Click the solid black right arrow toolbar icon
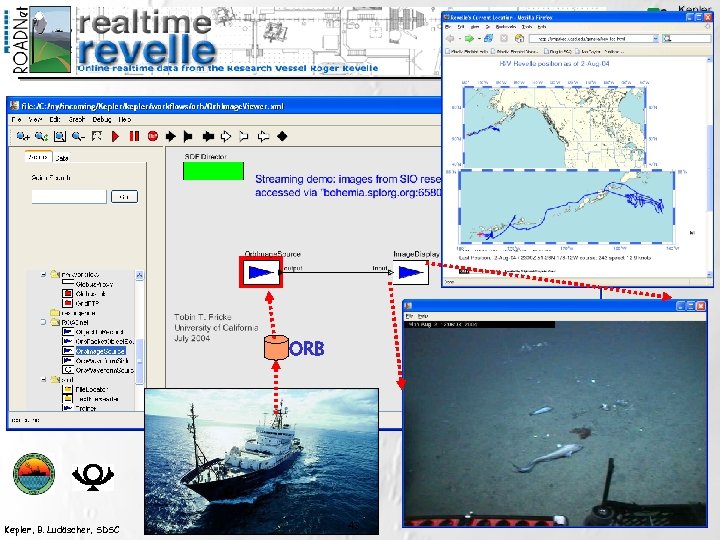720x540 pixels. pyautogui.click(x=170, y=136)
